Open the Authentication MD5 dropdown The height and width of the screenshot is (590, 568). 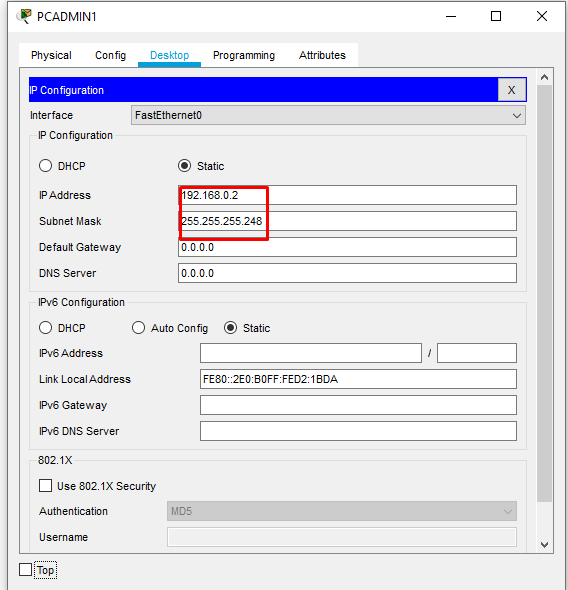coord(342,511)
